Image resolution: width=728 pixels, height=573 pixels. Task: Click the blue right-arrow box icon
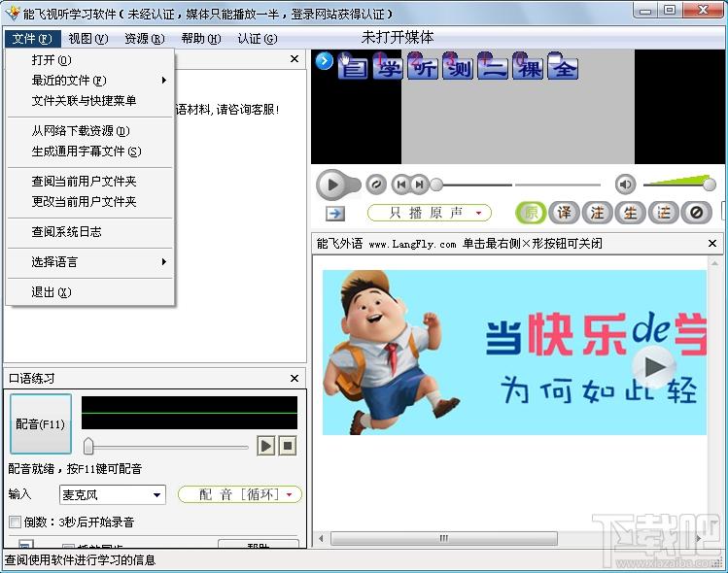click(x=335, y=214)
